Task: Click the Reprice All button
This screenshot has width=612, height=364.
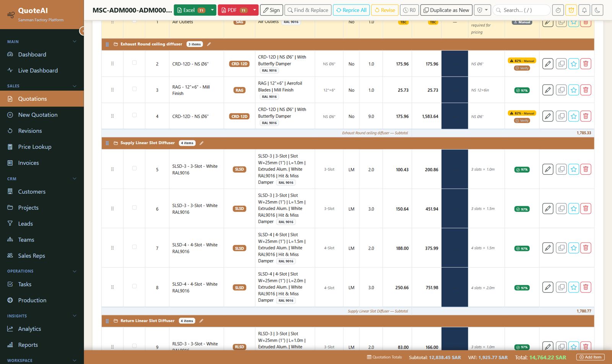Action: click(351, 10)
